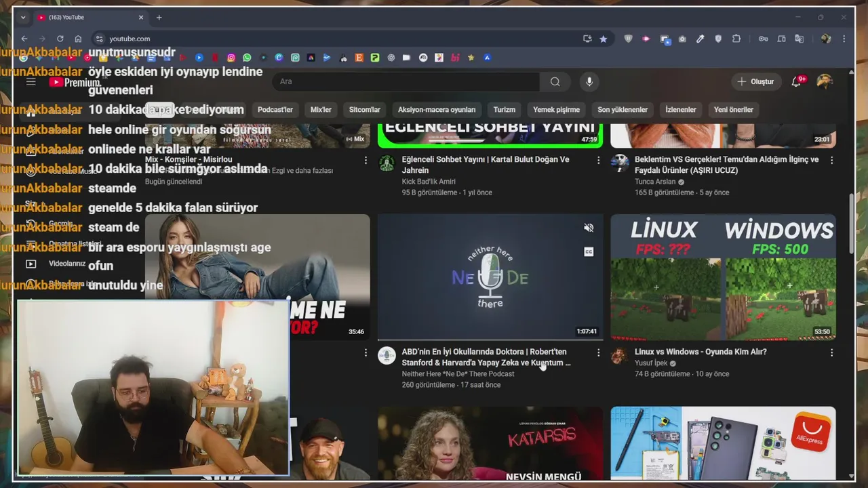Seek on the podcast preview progress bar
The width and height of the screenshot is (868, 488).
(x=490, y=339)
